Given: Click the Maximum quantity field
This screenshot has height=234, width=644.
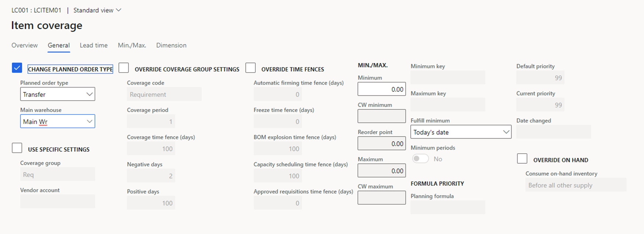Looking at the screenshot, I should 382,171.
